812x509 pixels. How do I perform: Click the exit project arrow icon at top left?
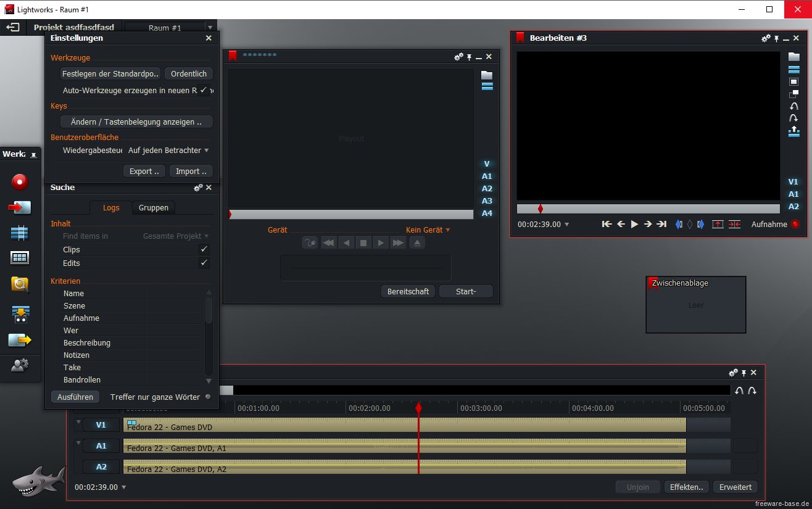point(13,27)
